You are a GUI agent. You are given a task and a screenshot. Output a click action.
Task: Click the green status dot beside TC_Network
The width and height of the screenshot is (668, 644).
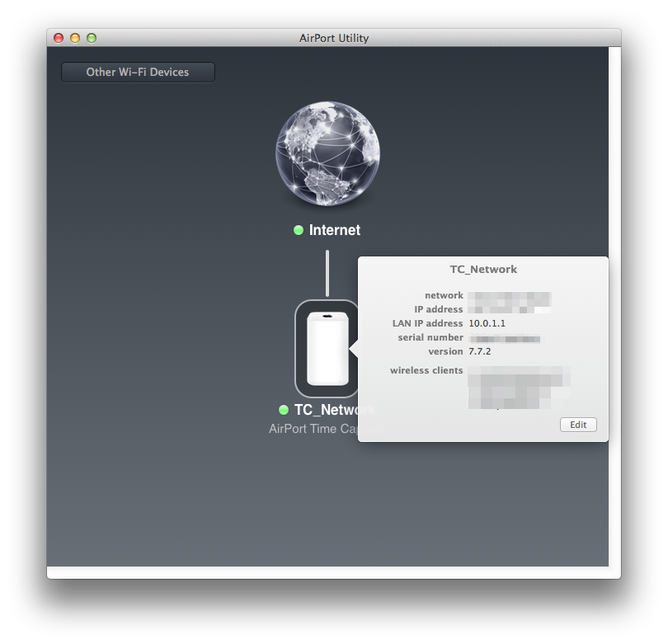pos(284,410)
